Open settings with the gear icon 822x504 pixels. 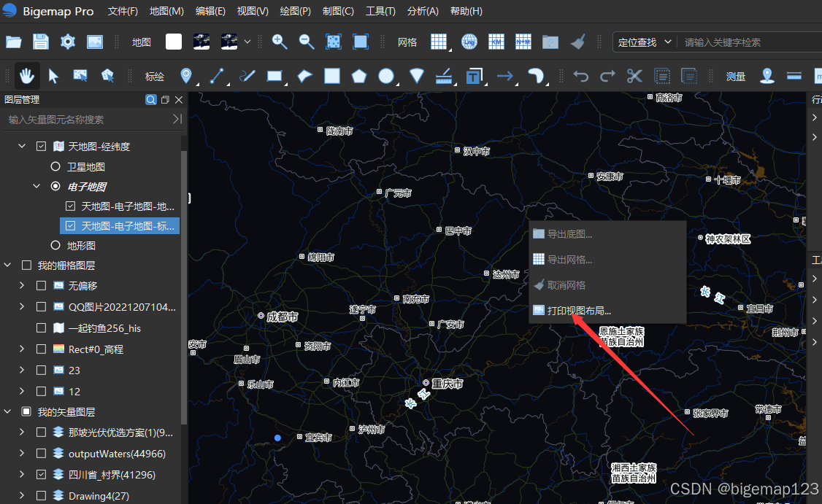tap(68, 42)
